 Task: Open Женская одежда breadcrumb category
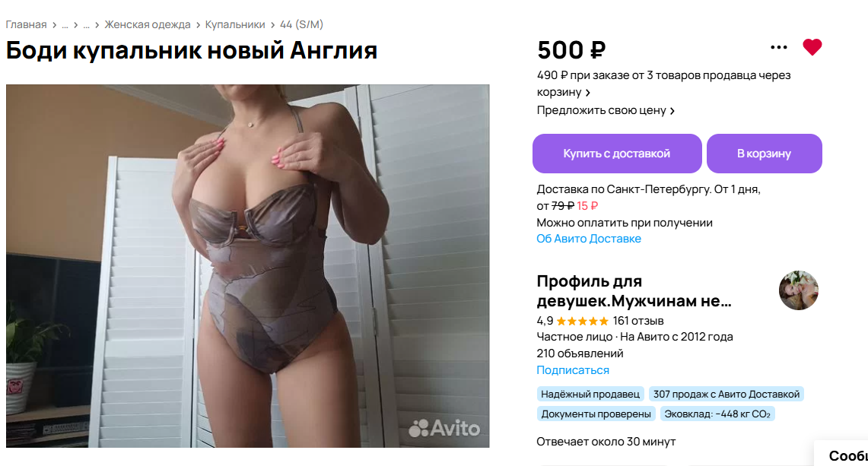pyautogui.click(x=148, y=24)
